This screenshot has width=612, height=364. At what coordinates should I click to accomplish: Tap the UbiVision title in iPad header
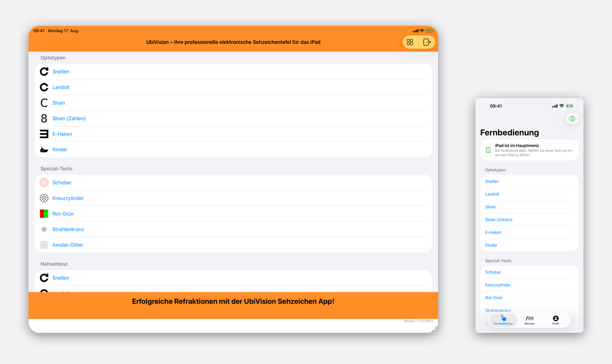click(233, 42)
